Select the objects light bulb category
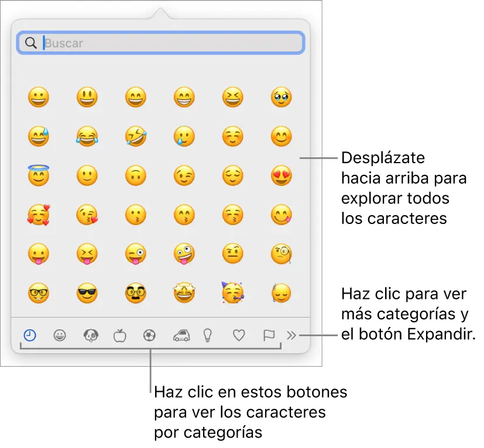This screenshot has width=484, height=448. (208, 335)
